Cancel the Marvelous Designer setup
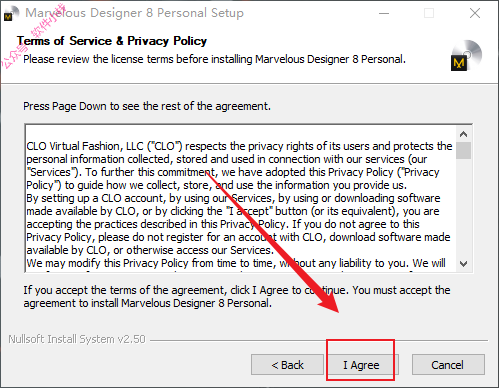This screenshot has height=388, width=499. pyautogui.click(x=448, y=365)
